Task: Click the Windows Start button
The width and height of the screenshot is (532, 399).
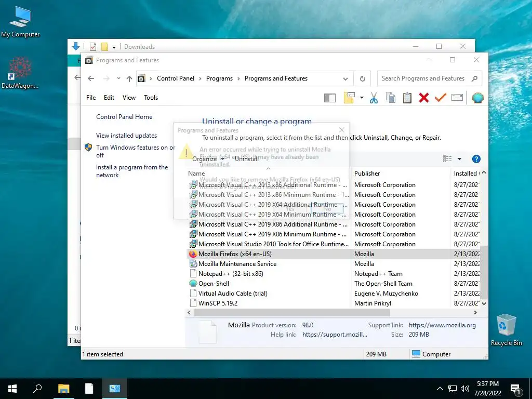Action: [12, 389]
